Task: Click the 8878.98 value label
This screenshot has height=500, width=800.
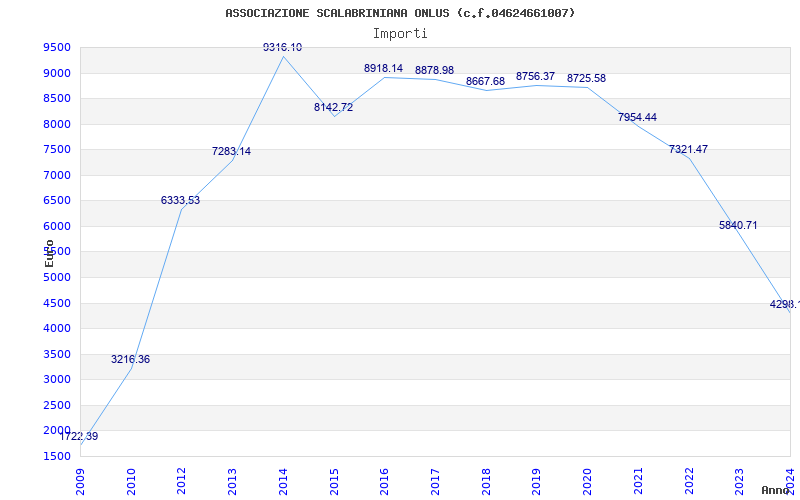Action: [x=434, y=70]
